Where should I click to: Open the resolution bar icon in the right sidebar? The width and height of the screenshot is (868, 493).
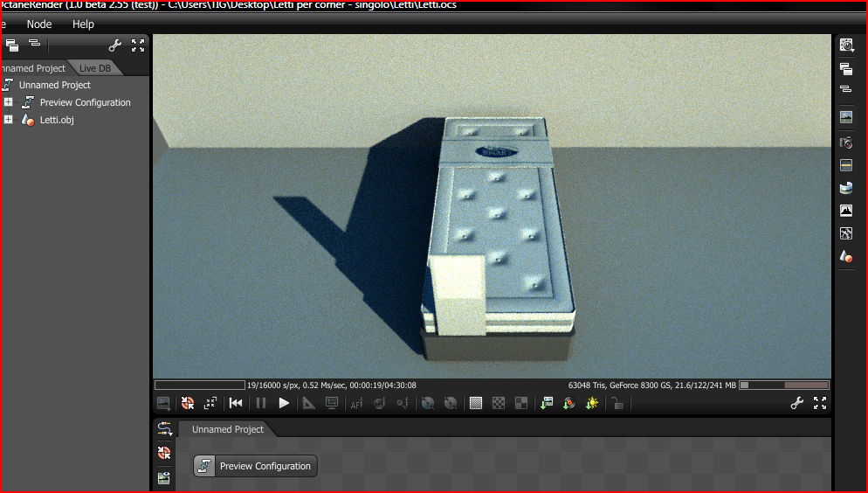[x=846, y=165]
